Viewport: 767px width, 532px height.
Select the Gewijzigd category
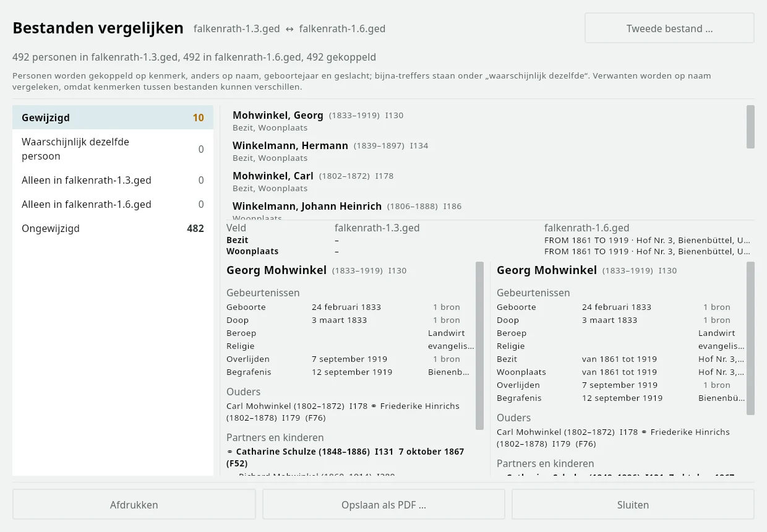coord(113,118)
